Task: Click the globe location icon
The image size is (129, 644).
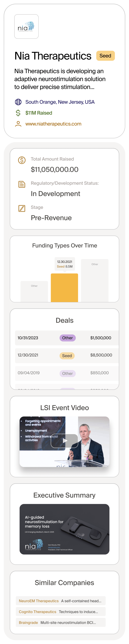Action: pos(18,102)
